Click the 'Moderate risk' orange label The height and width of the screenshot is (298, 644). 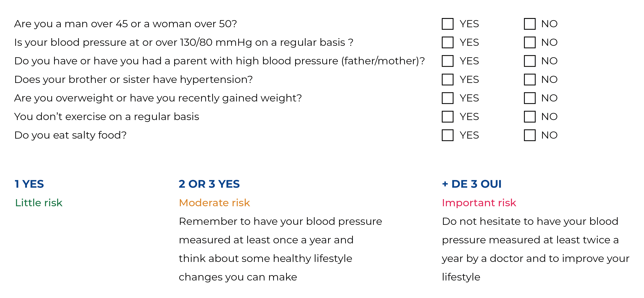coord(214,203)
